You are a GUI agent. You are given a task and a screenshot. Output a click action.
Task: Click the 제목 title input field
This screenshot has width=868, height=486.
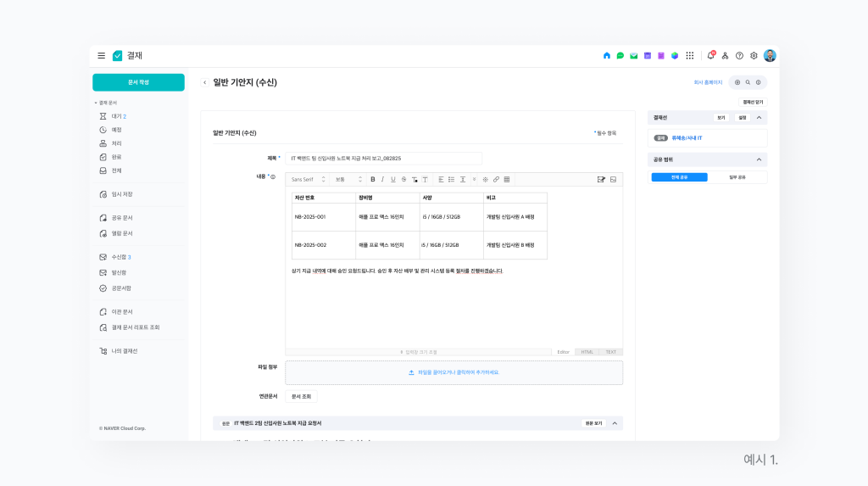click(x=383, y=158)
